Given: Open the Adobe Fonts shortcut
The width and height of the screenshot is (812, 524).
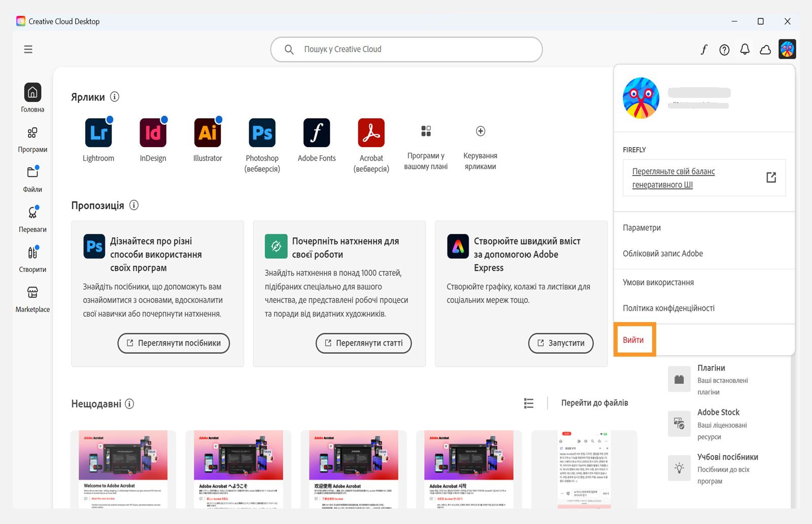Looking at the screenshot, I should coord(317,133).
